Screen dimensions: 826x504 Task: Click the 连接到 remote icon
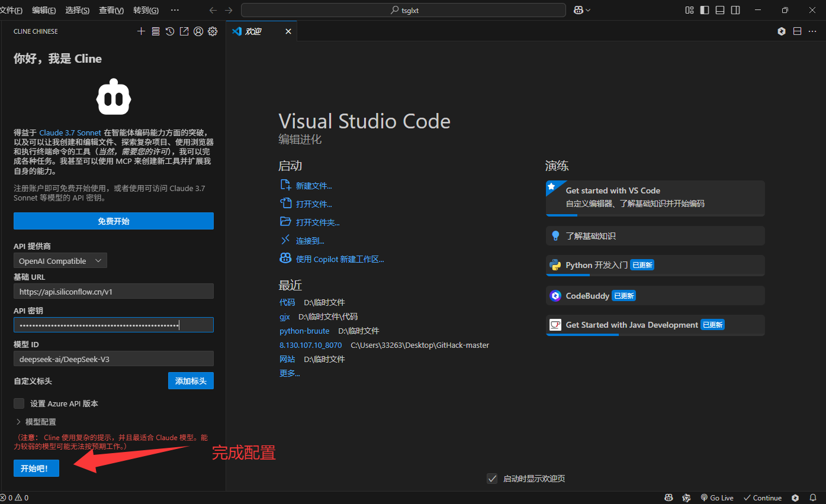[x=285, y=240]
